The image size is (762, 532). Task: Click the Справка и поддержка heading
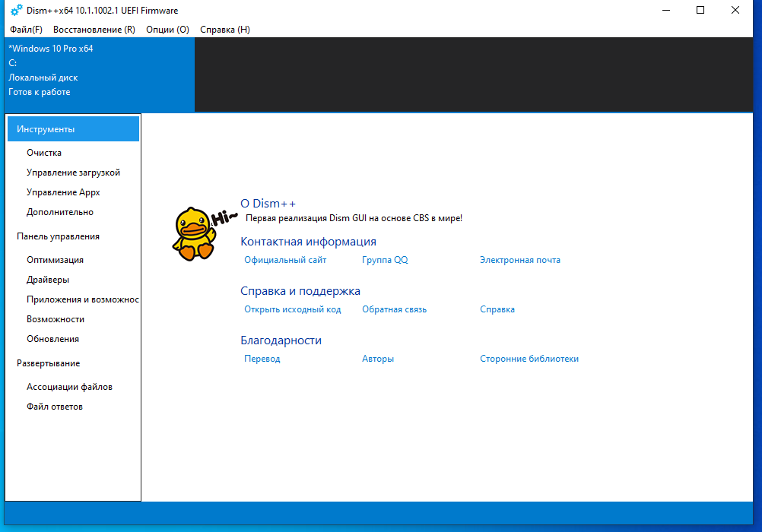tap(300, 291)
